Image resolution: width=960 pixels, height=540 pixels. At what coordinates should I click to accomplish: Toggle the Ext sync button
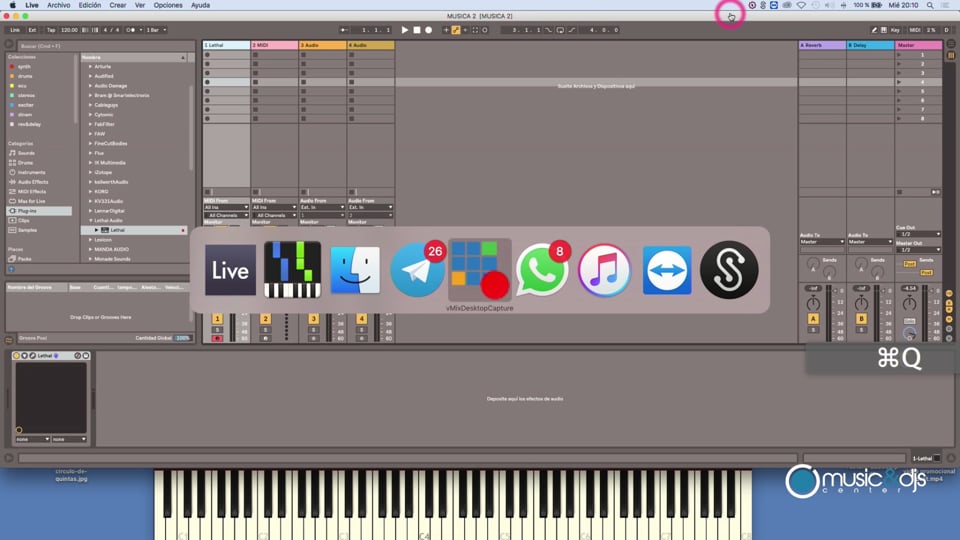tap(32, 30)
